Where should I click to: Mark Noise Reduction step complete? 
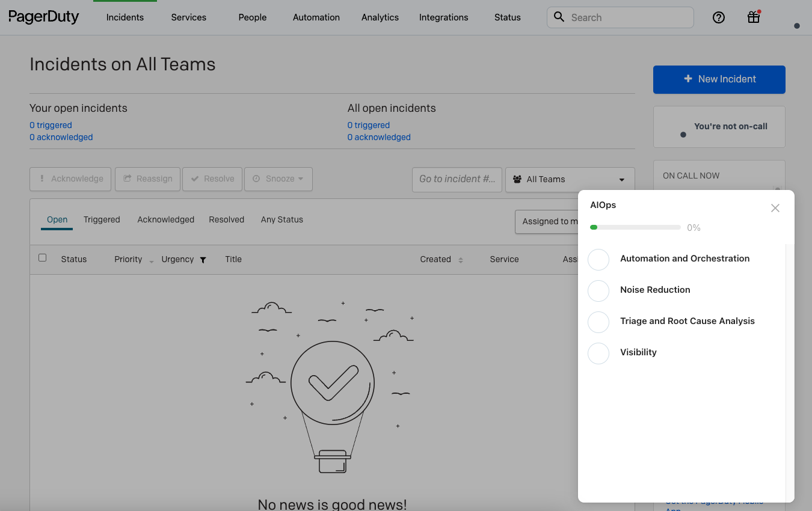tap(598, 291)
